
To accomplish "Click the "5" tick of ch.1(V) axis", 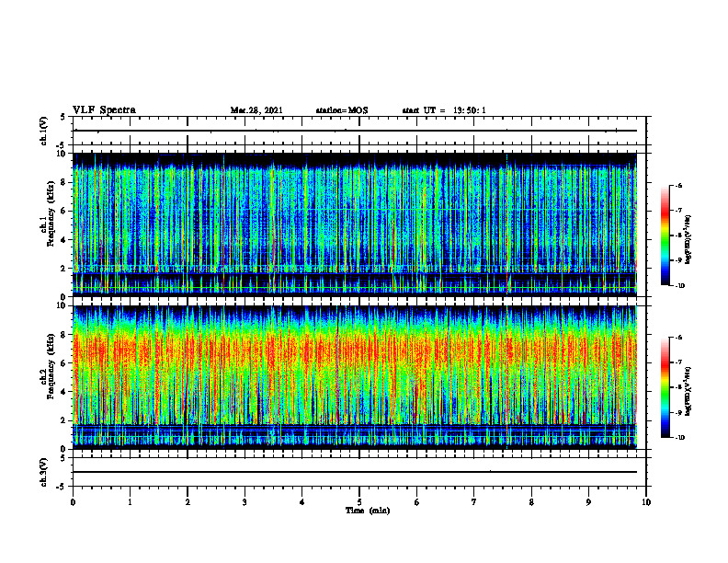I will click(64, 117).
